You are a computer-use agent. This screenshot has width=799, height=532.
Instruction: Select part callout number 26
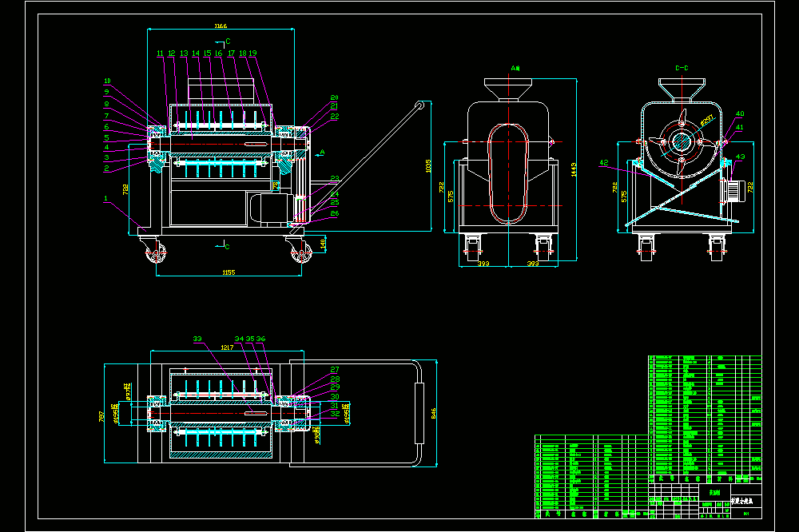335,213
